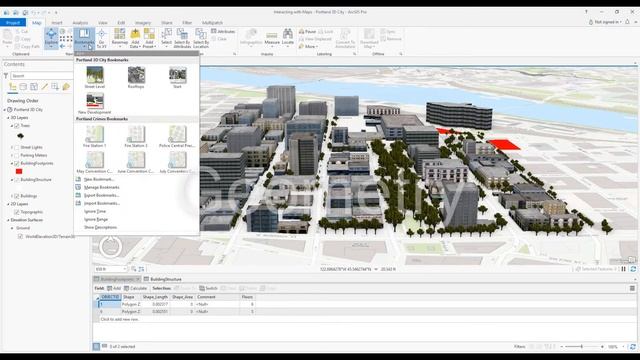
Task: Zoom to the June Convention Center bookmark
Action: [136, 162]
